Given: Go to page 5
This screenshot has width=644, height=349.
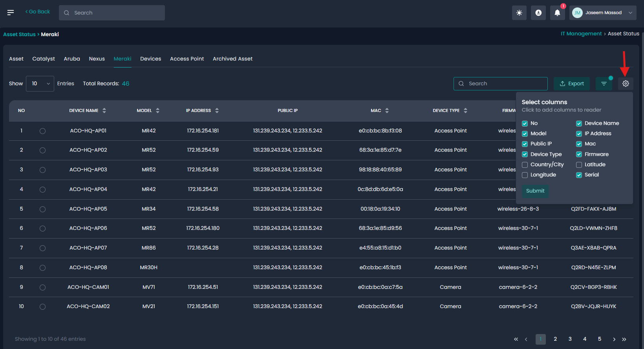Looking at the screenshot, I should [x=600, y=339].
